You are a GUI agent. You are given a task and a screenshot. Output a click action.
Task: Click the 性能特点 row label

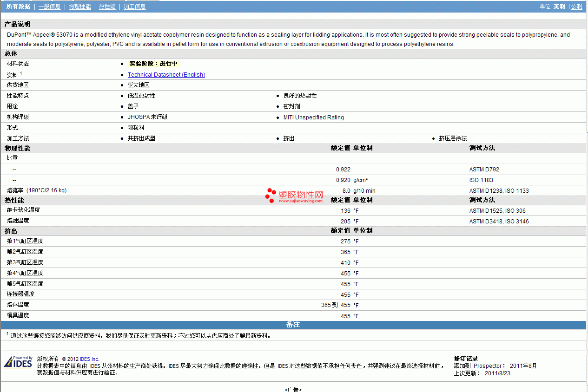coord(18,96)
